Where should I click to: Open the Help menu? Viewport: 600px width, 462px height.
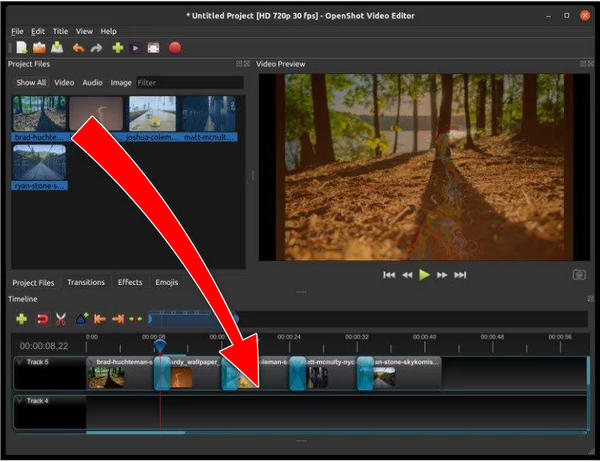(108, 31)
